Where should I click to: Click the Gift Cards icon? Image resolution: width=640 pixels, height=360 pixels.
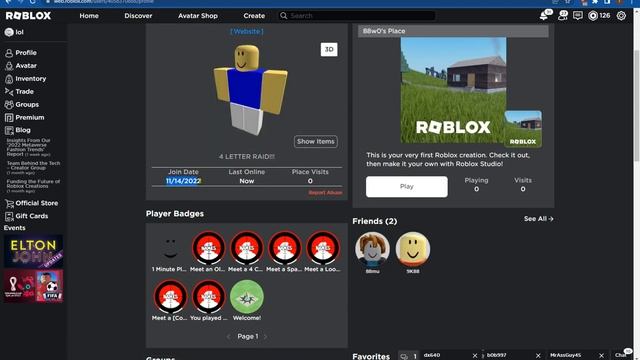pyautogui.click(x=9, y=216)
